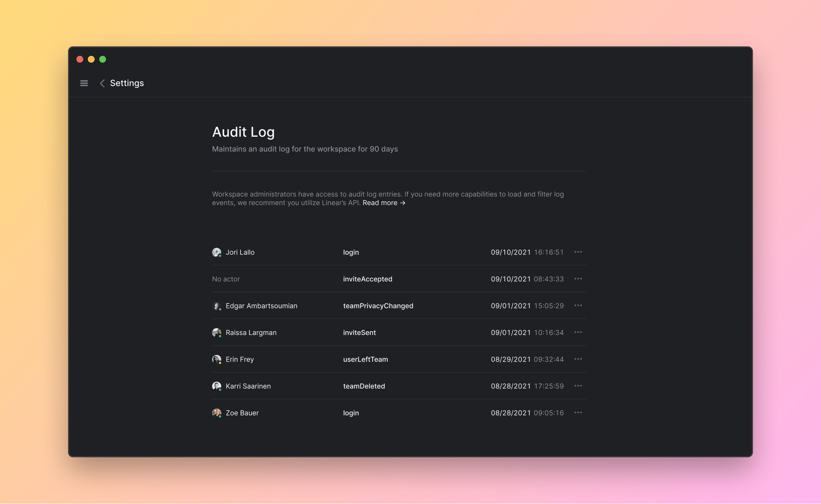Click Raissa Largman's avatar
Viewport: 821px width, 504px height.
coord(217,332)
